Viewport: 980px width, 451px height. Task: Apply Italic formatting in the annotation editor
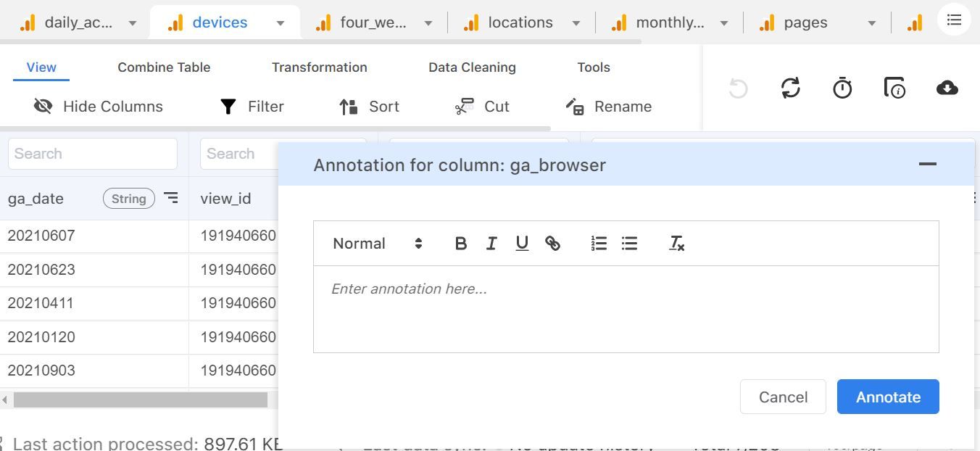click(x=491, y=243)
